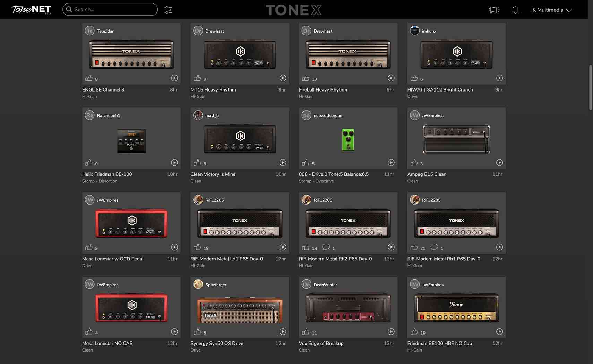The width and height of the screenshot is (593, 364).
Task: Like the Mesa Lonestar w OCD Pedal tone
Action: tap(89, 247)
